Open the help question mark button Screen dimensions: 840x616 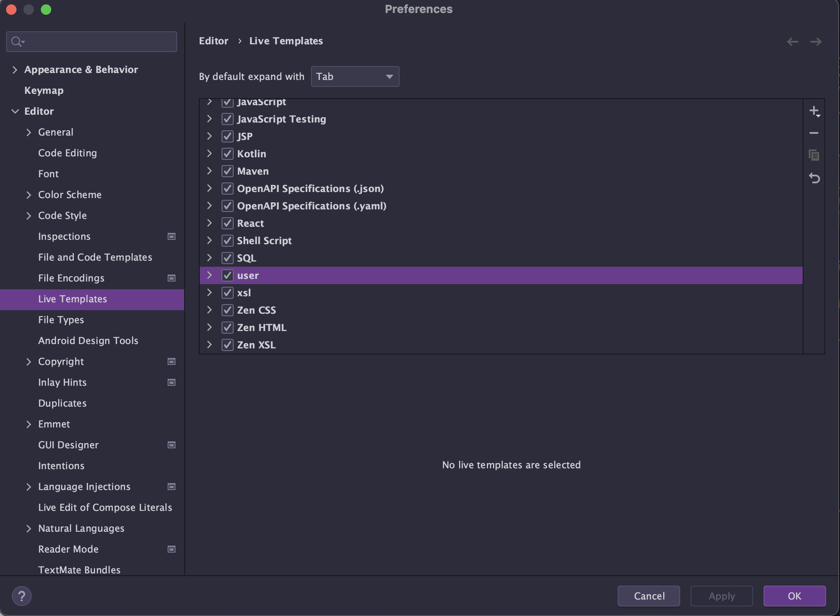click(x=22, y=596)
